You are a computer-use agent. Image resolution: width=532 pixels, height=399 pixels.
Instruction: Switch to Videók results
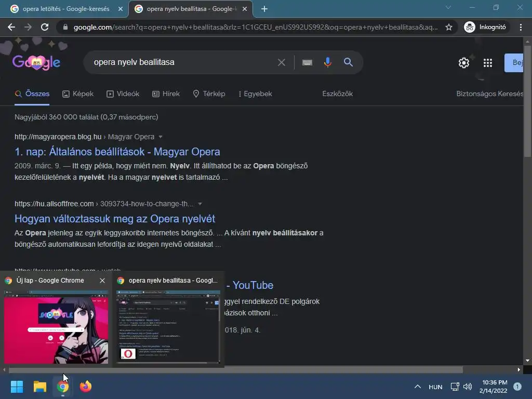(x=123, y=94)
